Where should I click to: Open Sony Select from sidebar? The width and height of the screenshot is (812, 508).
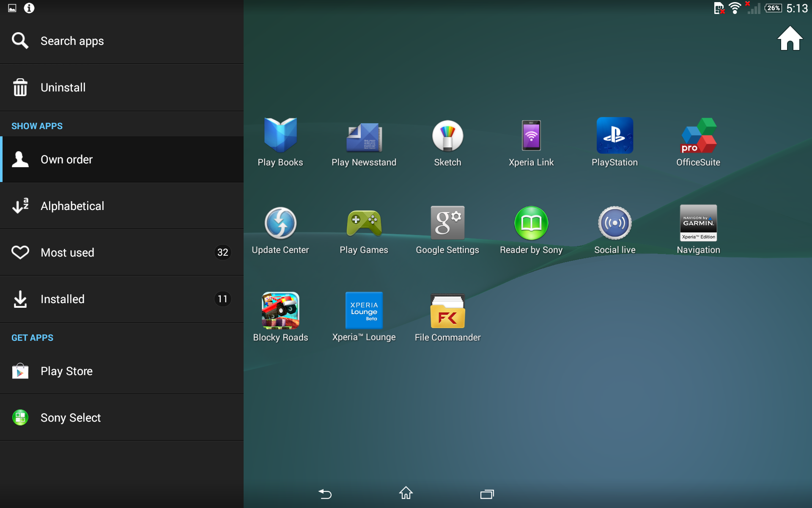coord(122,418)
